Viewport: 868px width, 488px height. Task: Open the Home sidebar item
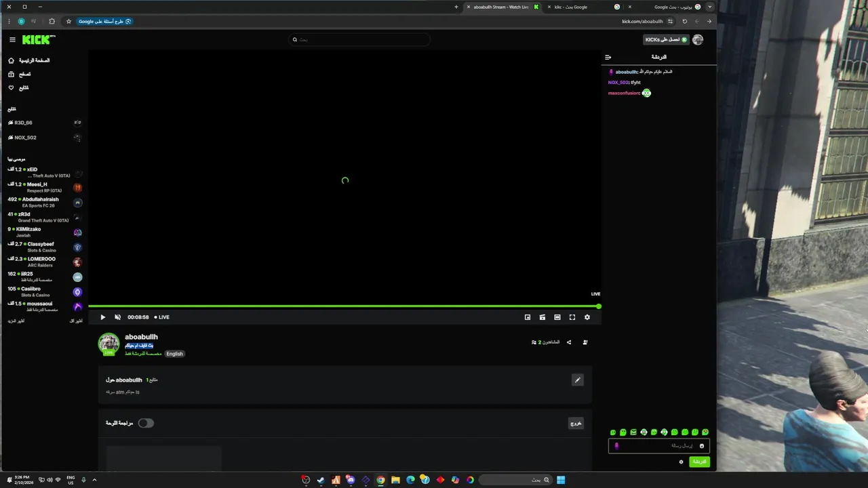tap(29, 60)
